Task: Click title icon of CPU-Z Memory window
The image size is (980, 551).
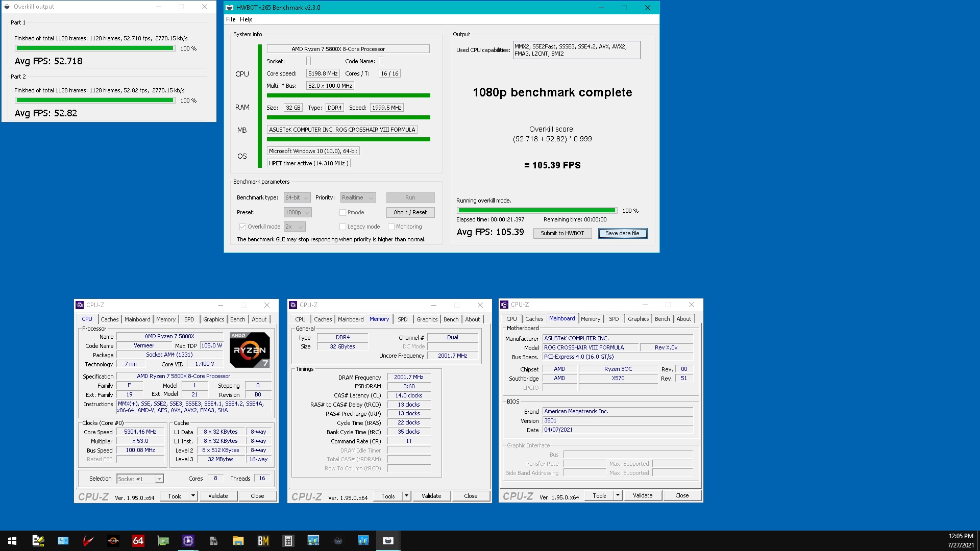Action: (x=293, y=305)
